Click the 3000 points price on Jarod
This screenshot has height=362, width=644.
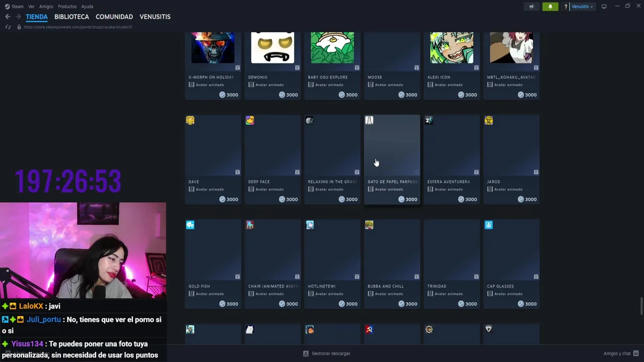click(x=527, y=199)
